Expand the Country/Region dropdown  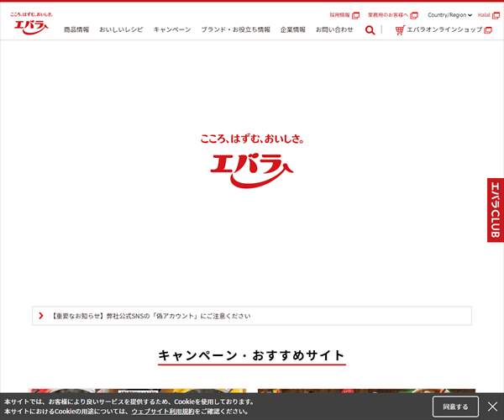click(x=449, y=15)
